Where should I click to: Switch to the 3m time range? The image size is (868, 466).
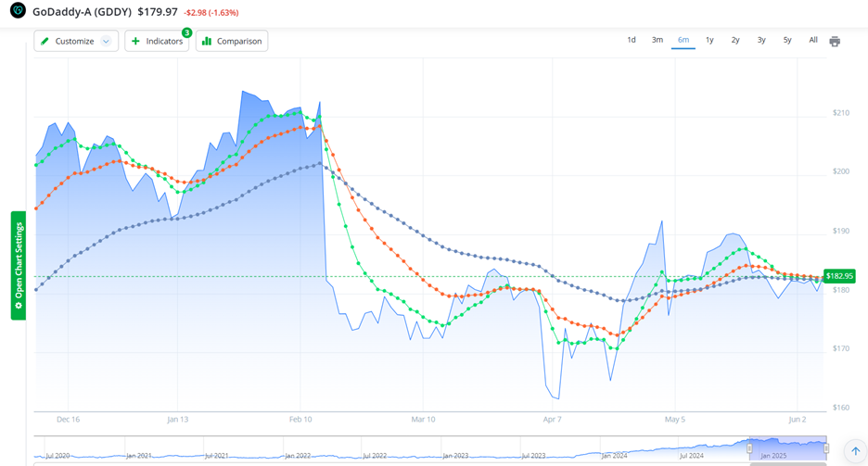657,40
